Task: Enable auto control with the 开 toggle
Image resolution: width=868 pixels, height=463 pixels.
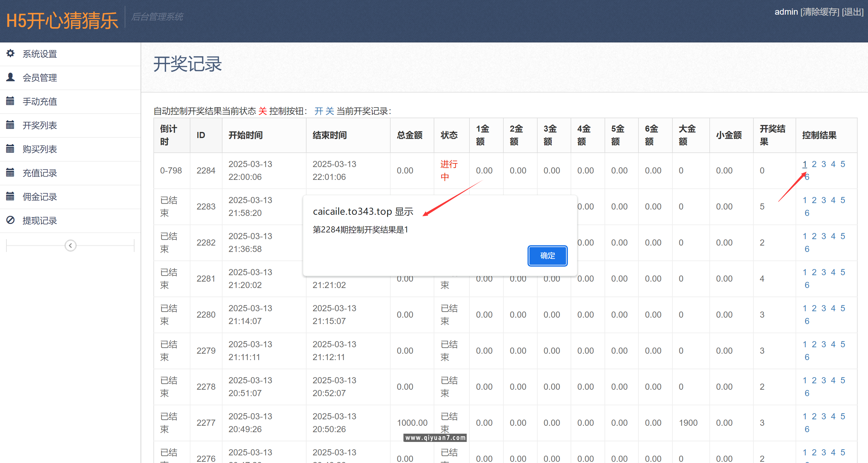Action: pyautogui.click(x=318, y=111)
